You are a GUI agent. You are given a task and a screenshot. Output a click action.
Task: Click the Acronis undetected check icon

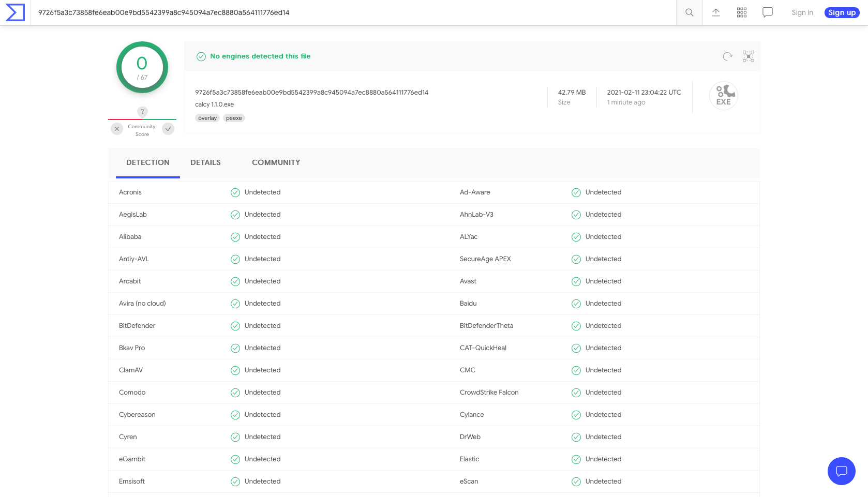[235, 192]
